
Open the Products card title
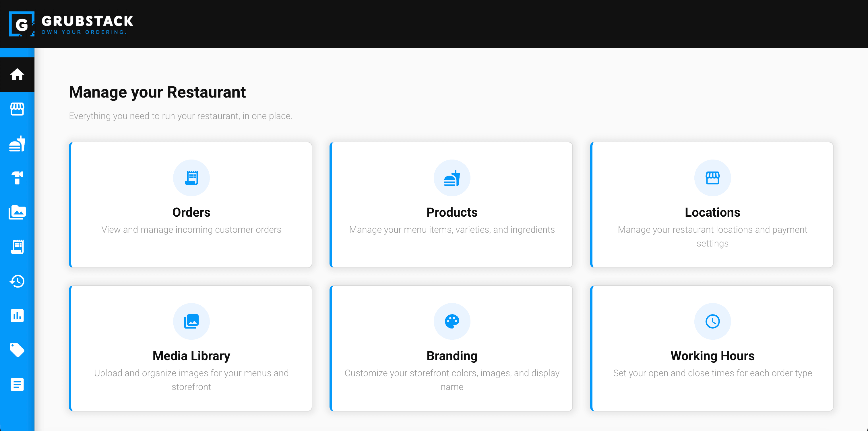coord(452,212)
